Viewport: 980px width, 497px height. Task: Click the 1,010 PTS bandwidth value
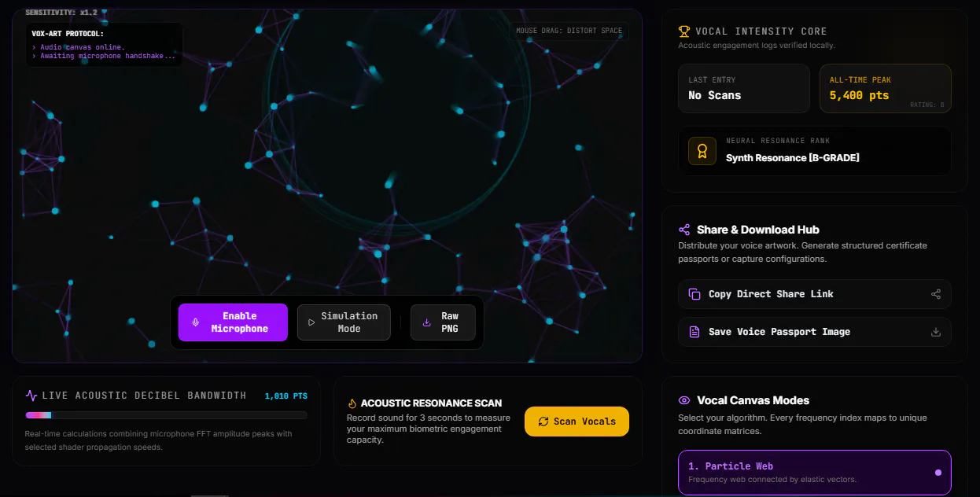(x=286, y=396)
